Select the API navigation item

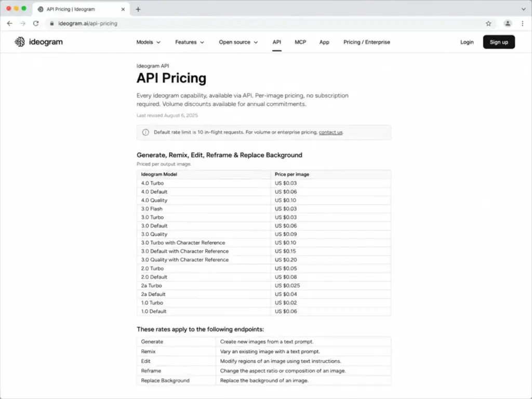(x=276, y=42)
